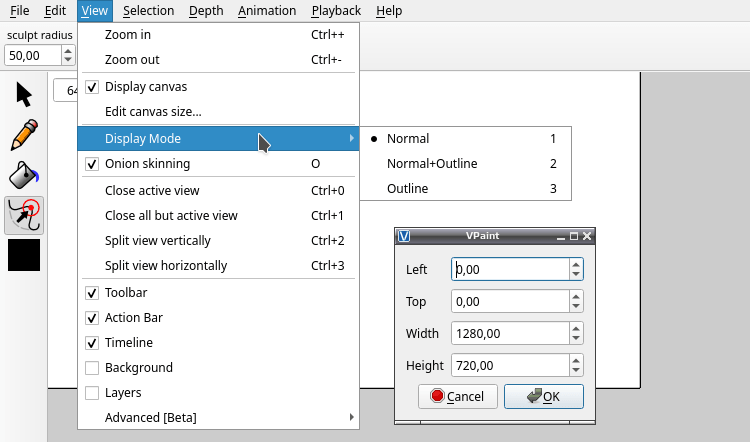Select the arrow Select tool
The width and height of the screenshot is (750, 442).
[x=24, y=94]
